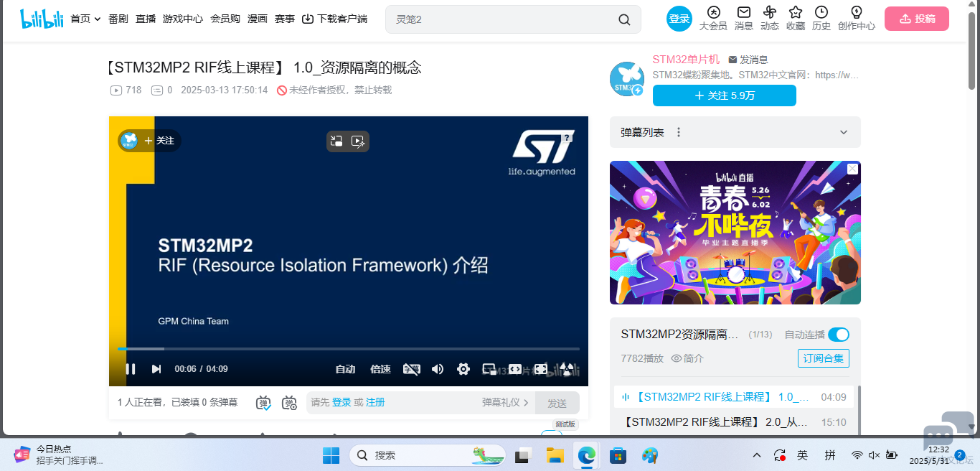Open STM32单片机 channel name link

pyautogui.click(x=686, y=60)
